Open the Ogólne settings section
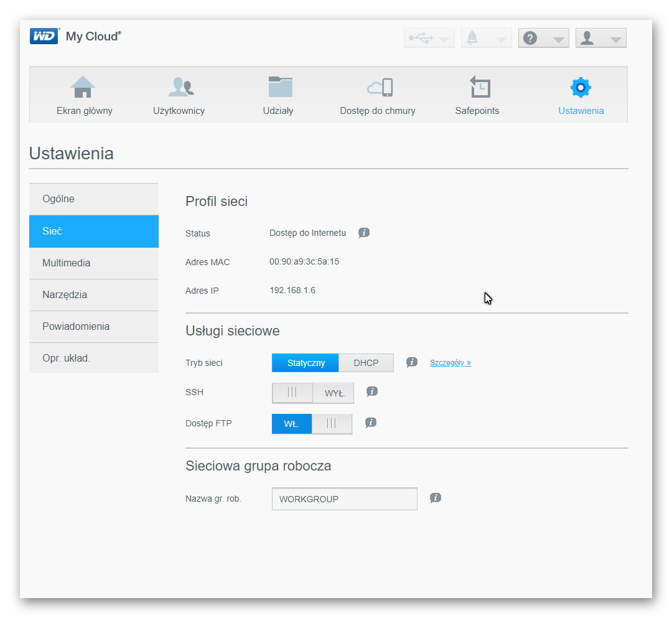672x618 pixels. 94,199
